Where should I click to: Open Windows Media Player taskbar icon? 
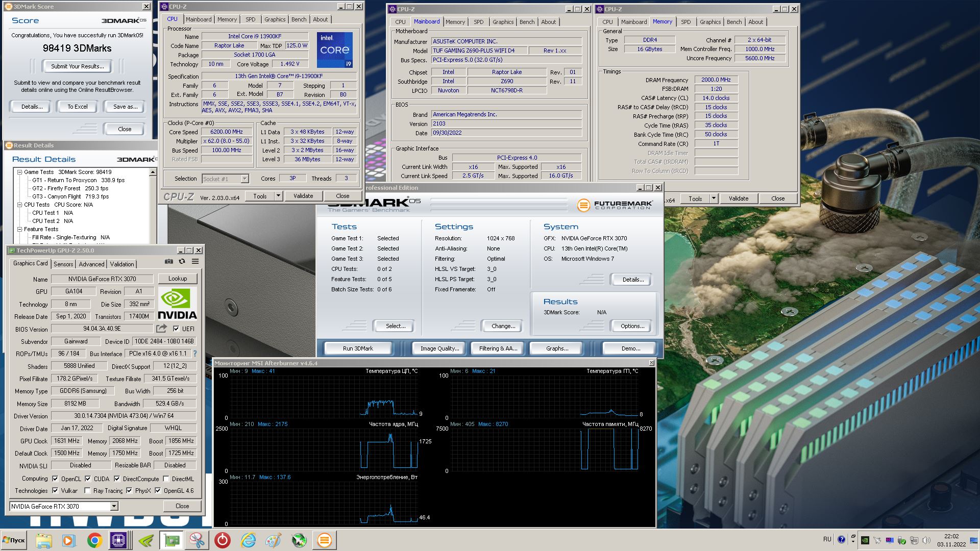coord(69,540)
